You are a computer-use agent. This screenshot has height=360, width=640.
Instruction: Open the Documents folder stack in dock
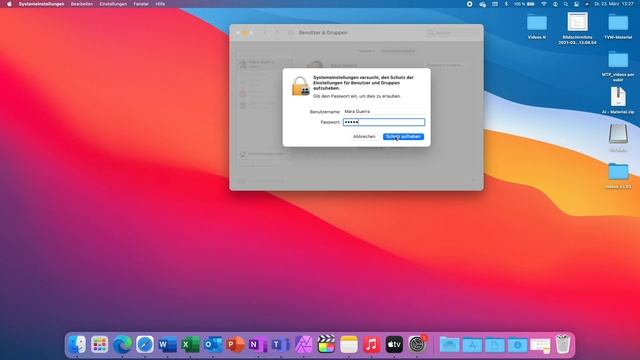click(x=495, y=345)
